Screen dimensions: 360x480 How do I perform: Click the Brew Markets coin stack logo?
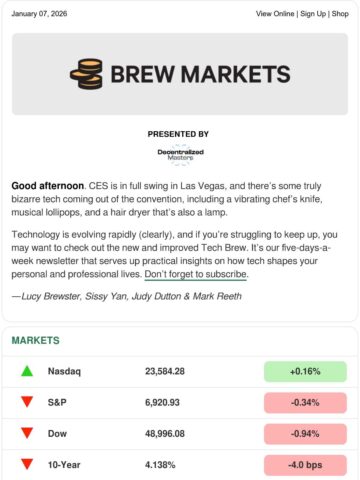[86, 74]
